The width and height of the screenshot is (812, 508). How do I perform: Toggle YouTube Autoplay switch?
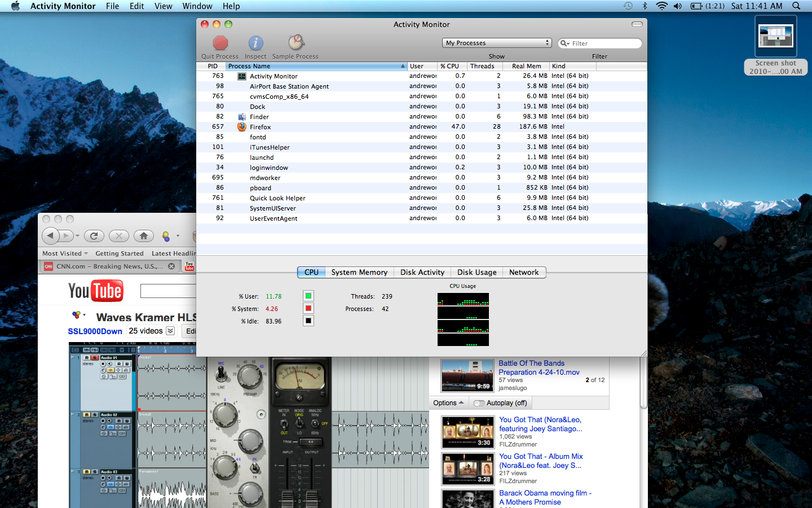click(479, 403)
